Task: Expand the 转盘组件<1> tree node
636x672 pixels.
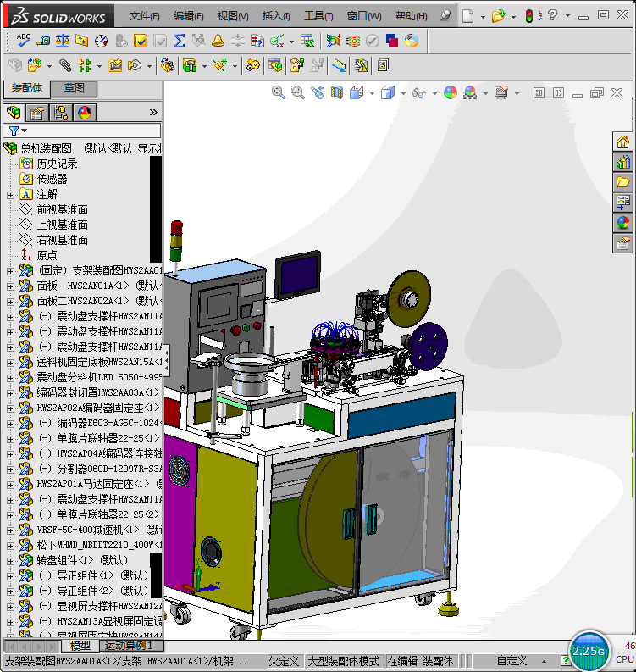Action: [11, 561]
